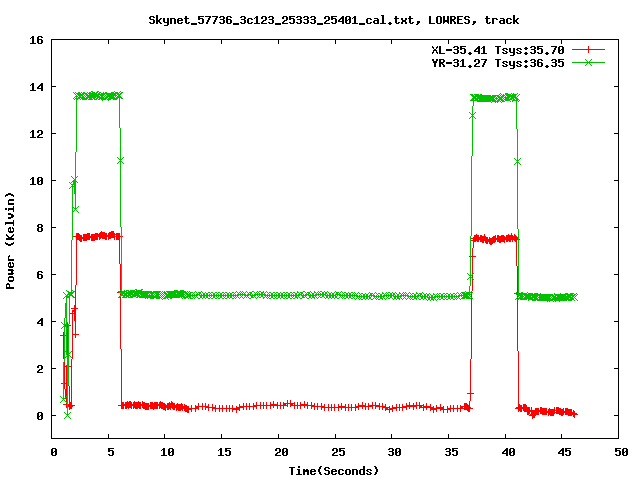Click the y-axis tick label 10
Viewport: 640px width, 480px height.
36,181
